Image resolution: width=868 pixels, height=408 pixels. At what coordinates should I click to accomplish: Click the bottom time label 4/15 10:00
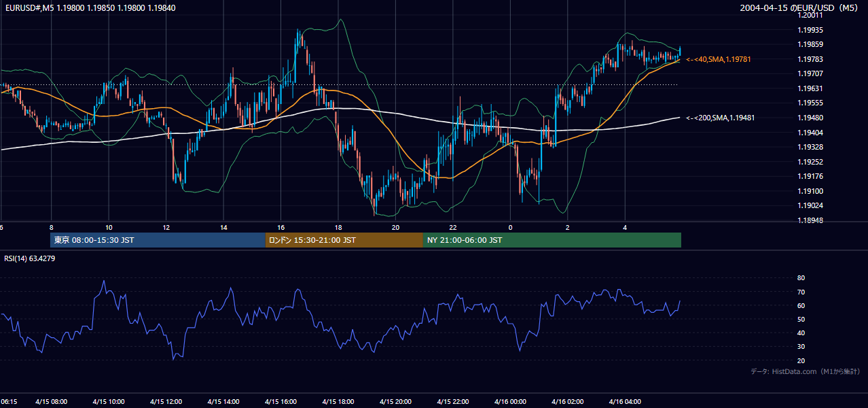(x=109, y=402)
